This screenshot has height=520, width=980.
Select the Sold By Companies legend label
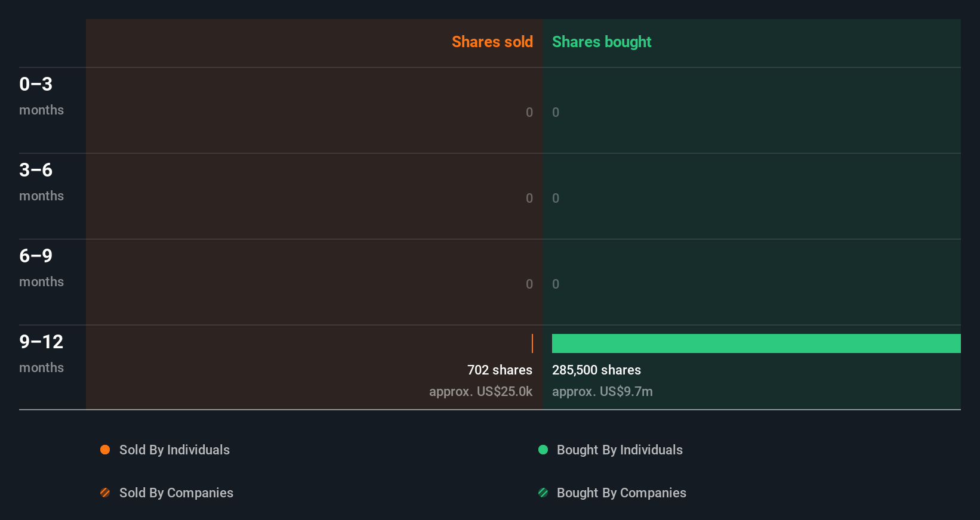pyautogui.click(x=176, y=493)
